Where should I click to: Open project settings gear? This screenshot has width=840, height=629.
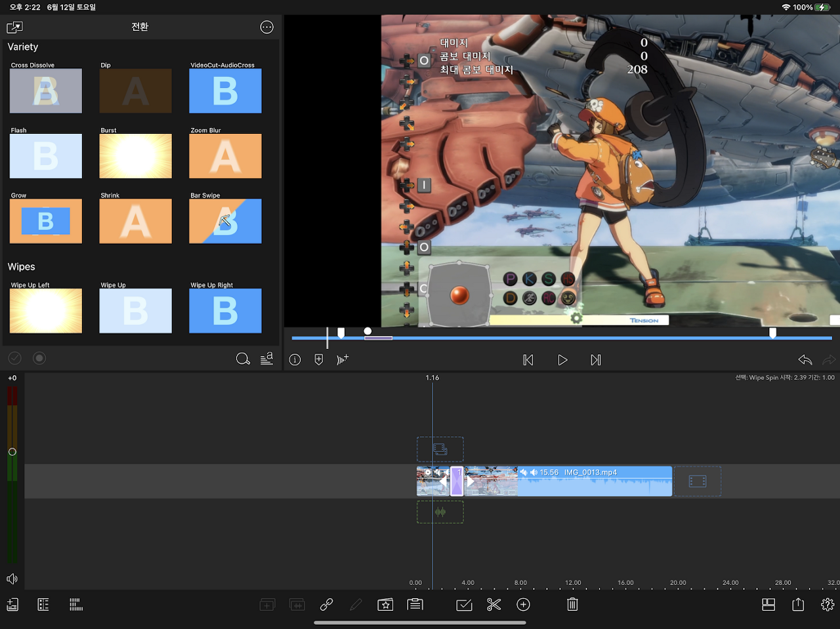point(828,605)
